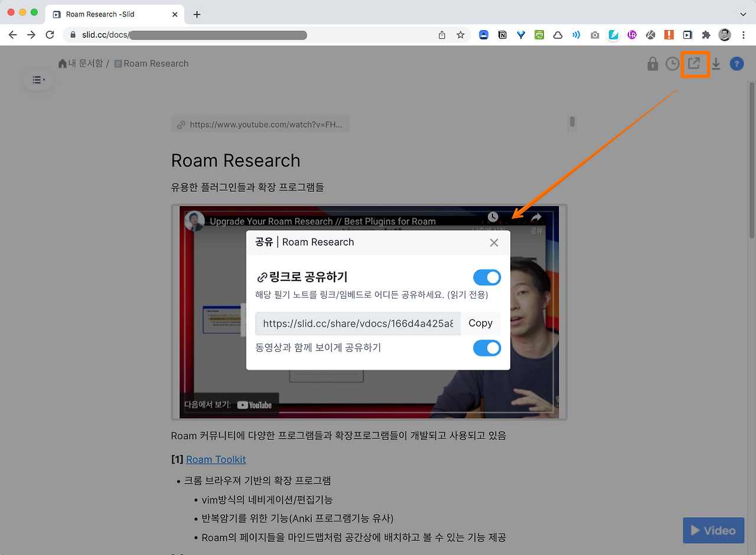Go to 내 문서함 in breadcrumb
Viewport: 756px width, 555px height.
(86, 64)
